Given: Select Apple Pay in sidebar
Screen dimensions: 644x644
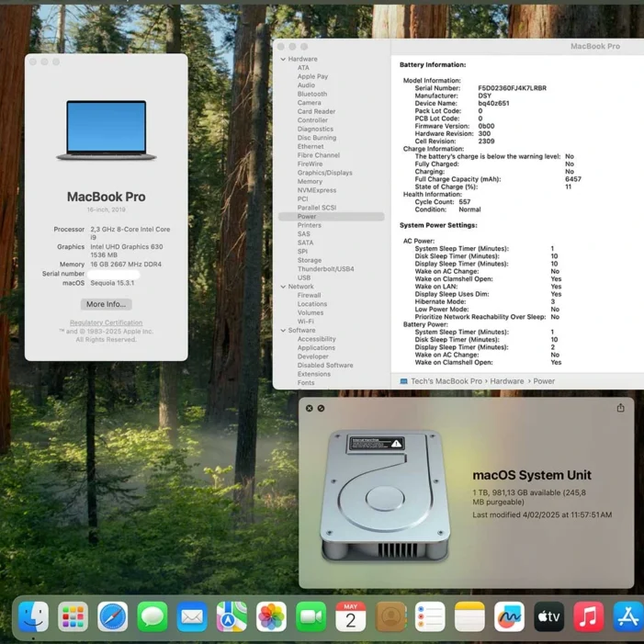Looking at the screenshot, I should (312, 76).
